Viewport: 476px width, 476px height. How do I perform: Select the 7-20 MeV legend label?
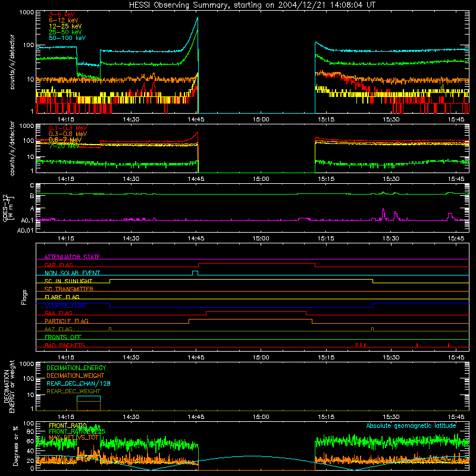click(64, 146)
